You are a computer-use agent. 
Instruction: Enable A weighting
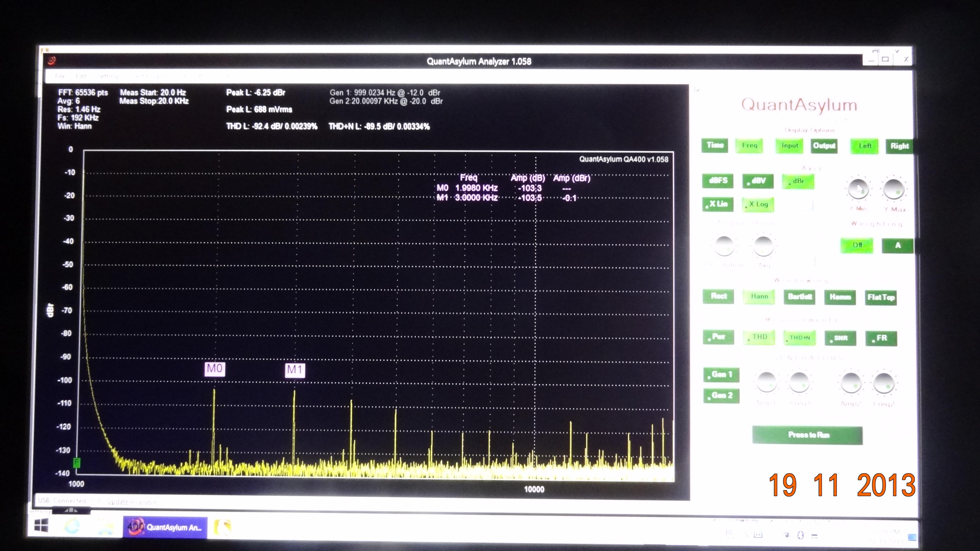click(897, 246)
